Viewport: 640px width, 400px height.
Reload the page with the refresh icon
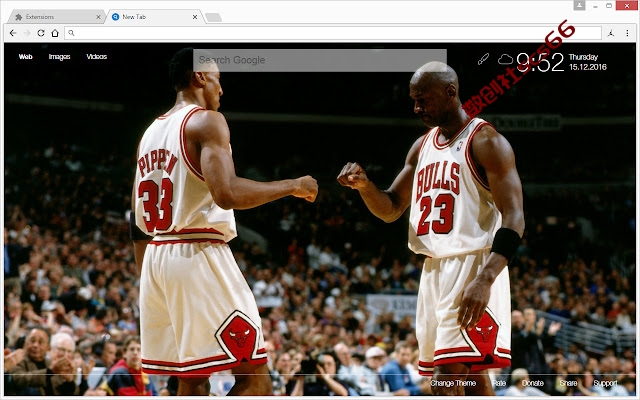pyautogui.click(x=41, y=33)
